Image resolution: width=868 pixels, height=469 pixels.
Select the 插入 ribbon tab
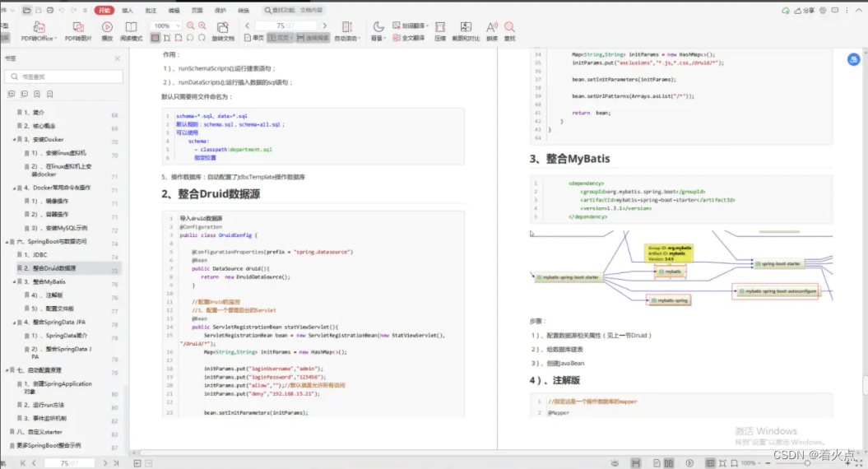coord(128,11)
